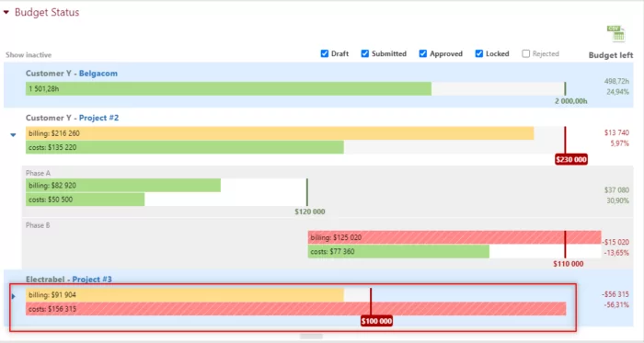644x343 pixels.
Task: Uncheck the Submitted checkbox
Action: pyautogui.click(x=364, y=53)
